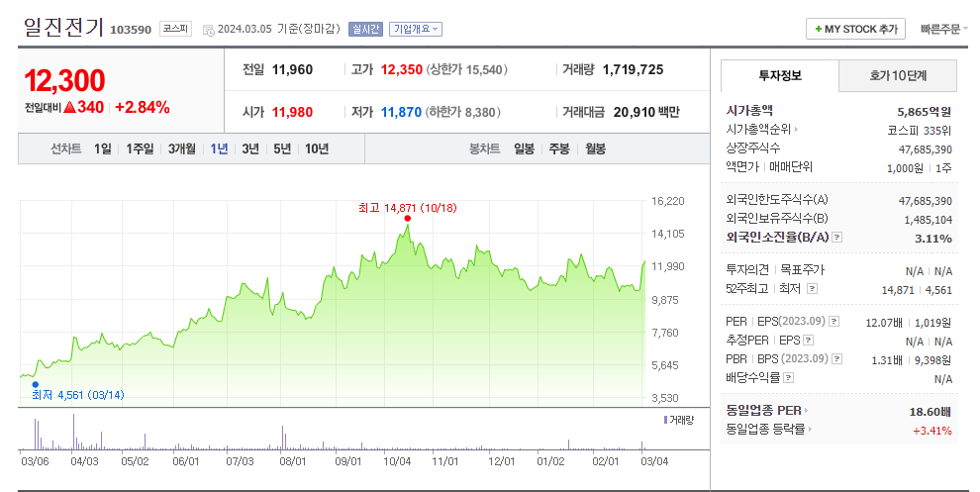Open help icon next to 외국인소진율(B/A)

(x=837, y=238)
